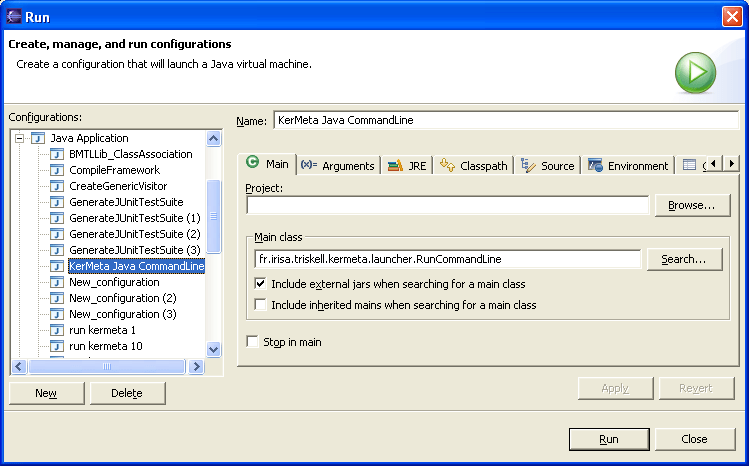Select run kermeta 1 configuration

102,330
